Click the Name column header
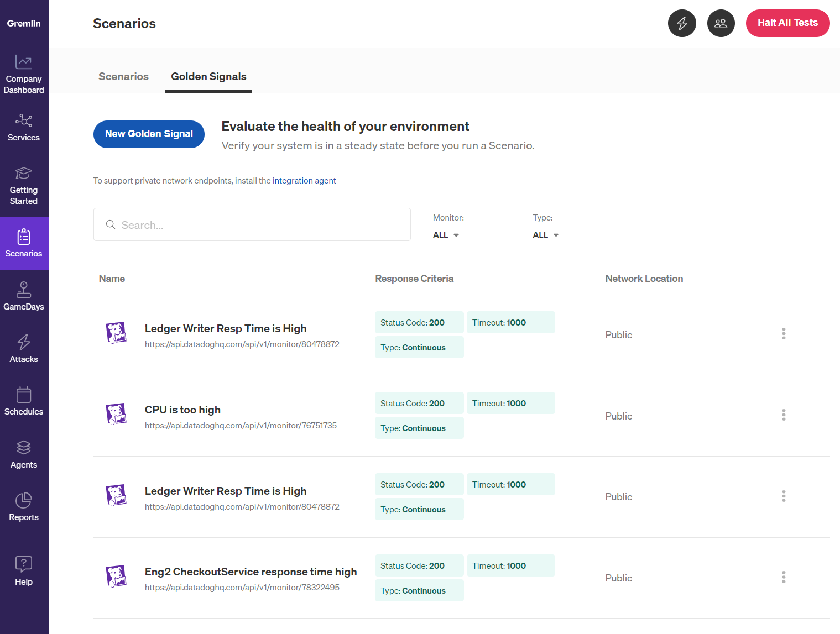Image resolution: width=840 pixels, height=634 pixels. (112, 279)
